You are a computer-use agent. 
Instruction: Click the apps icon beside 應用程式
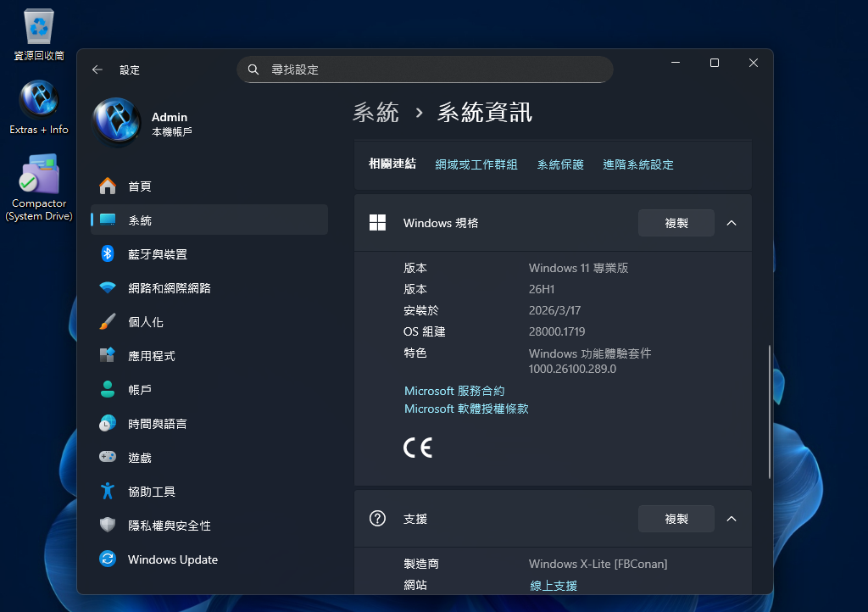[108, 355]
